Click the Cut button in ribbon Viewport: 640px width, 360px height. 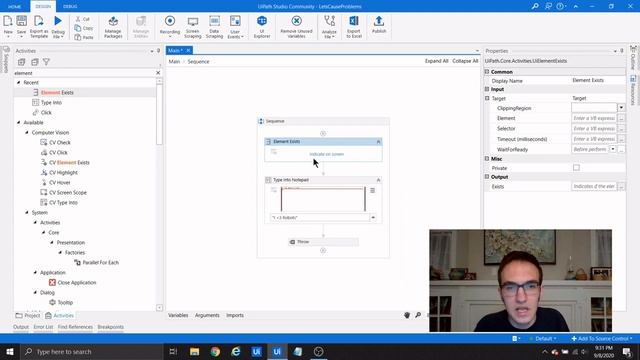pos(82,19)
